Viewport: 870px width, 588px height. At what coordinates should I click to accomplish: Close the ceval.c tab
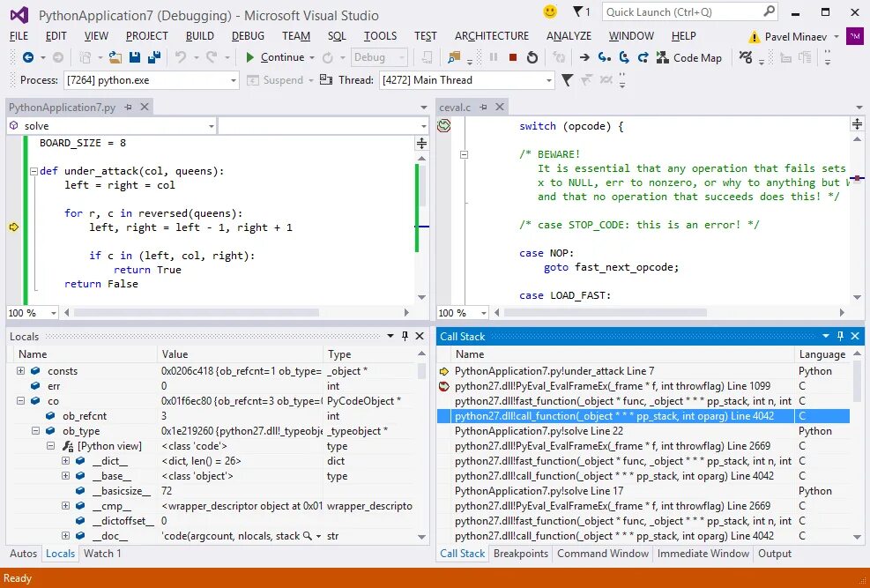tap(500, 107)
